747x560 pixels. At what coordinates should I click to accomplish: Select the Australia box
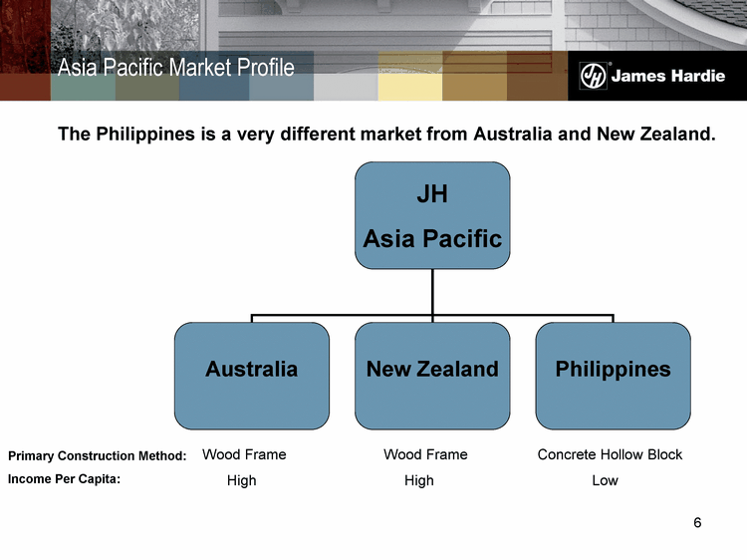(x=252, y=376)
